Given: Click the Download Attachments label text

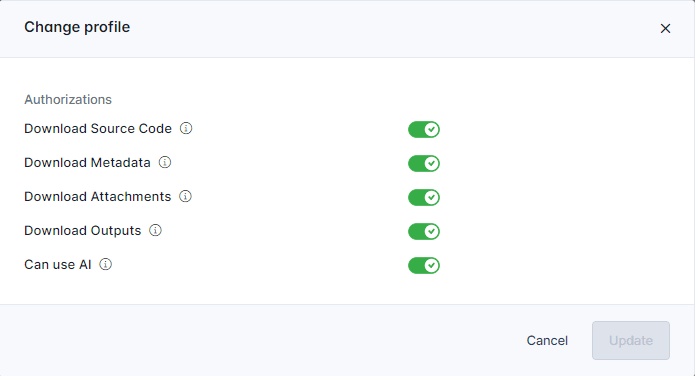Looking at the screenshot, I should point(98,196).
